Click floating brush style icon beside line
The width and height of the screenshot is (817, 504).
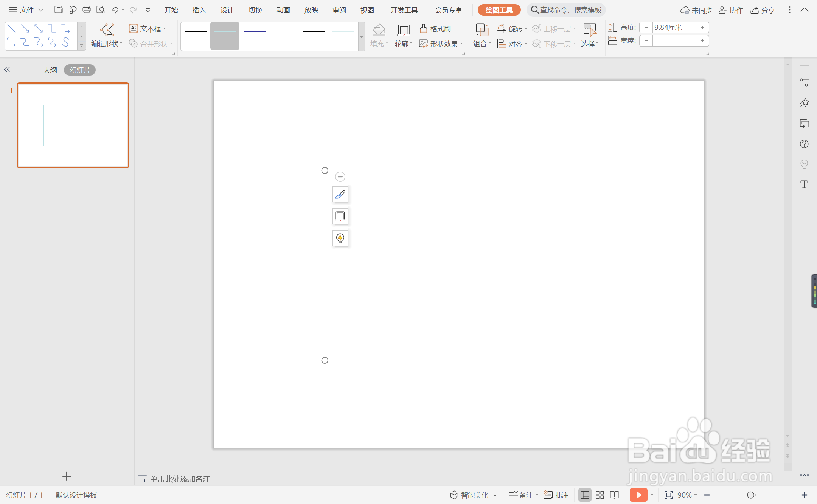pos(340,194)
